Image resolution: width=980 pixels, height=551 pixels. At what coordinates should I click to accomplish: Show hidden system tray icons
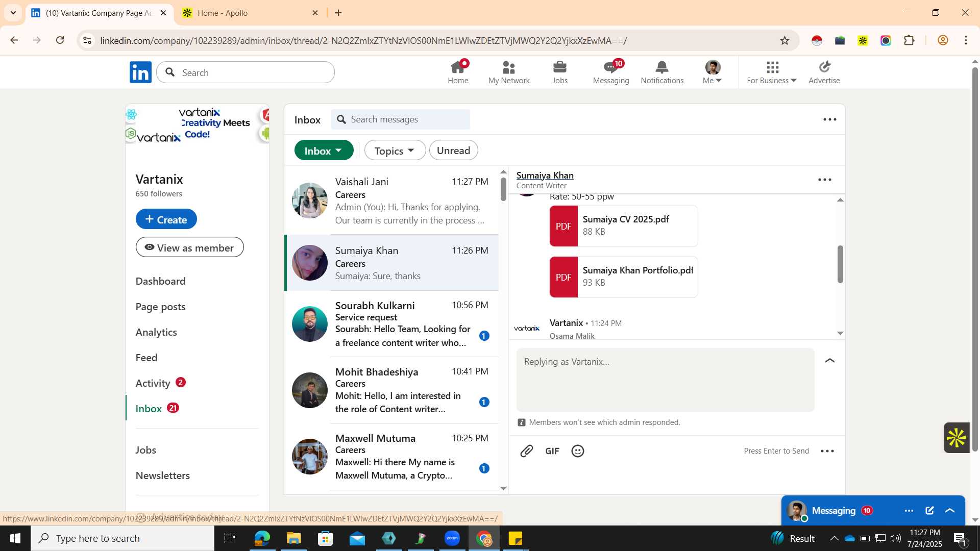point(834,538)
